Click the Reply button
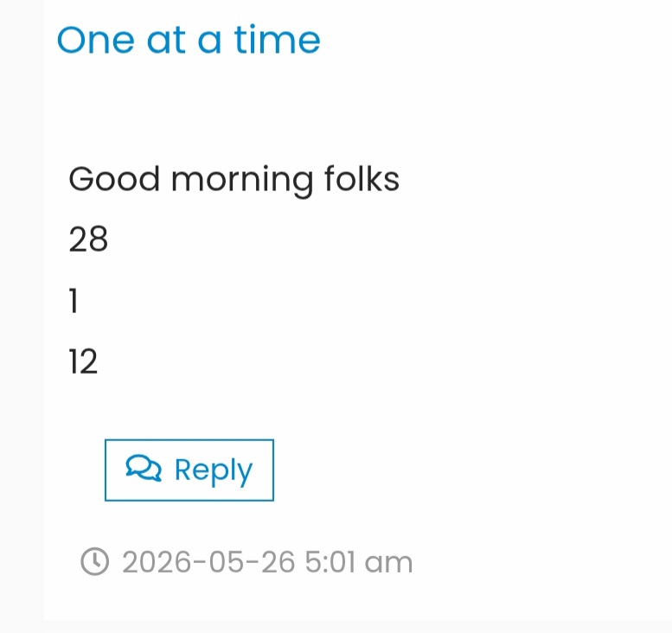 click(x=189, y=470)
